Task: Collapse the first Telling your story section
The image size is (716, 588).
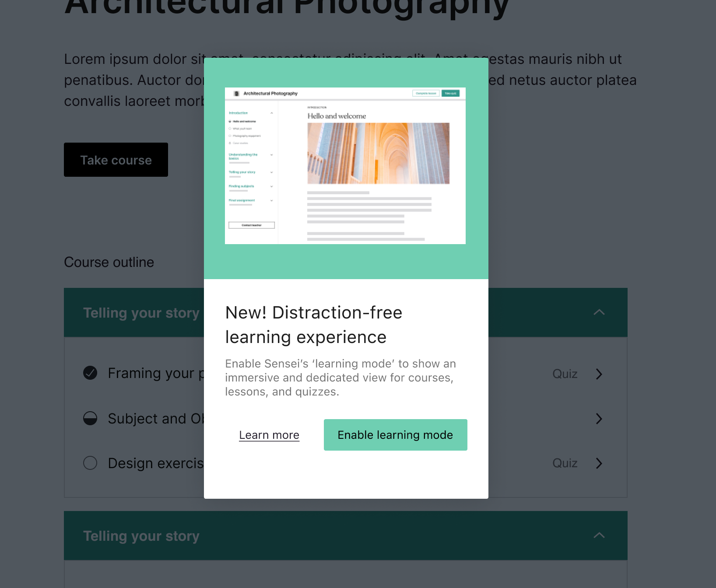Action: pyautogui.click(x=599, y=312)
